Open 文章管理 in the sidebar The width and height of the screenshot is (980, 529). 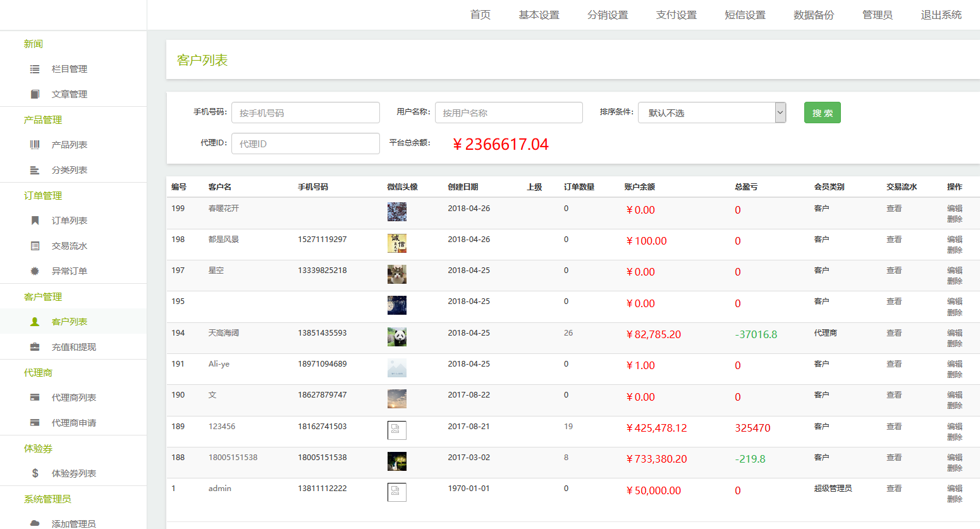pos(70,94)
